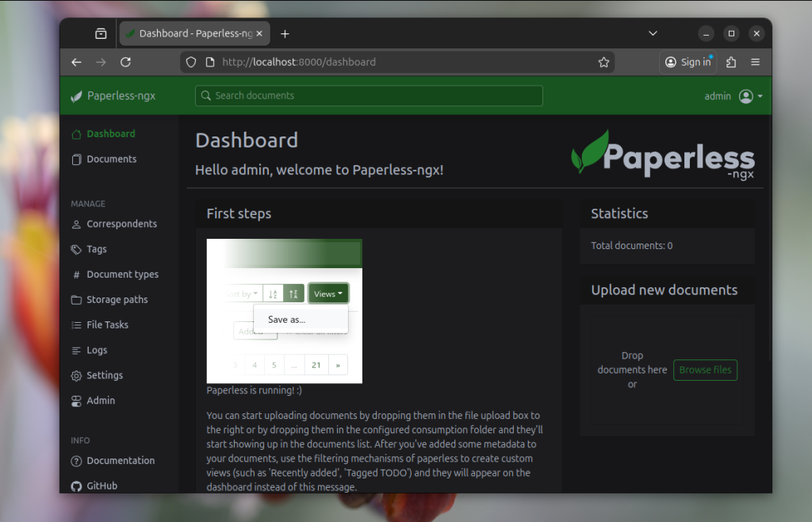Image resolution: width=812 pixels, height=522 pixels.
Task: Expand the admin user dropdown menu
Action: click(750, 96)
